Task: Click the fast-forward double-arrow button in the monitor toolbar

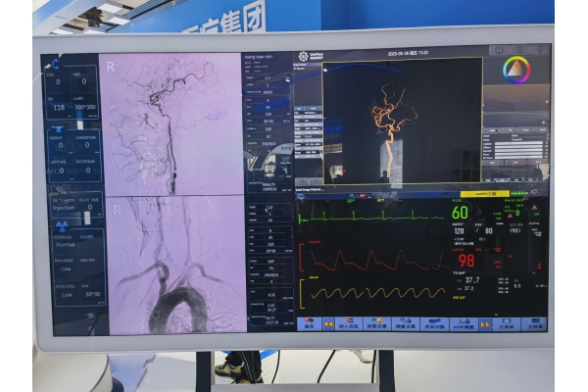Action: click(x=484, y=323)
